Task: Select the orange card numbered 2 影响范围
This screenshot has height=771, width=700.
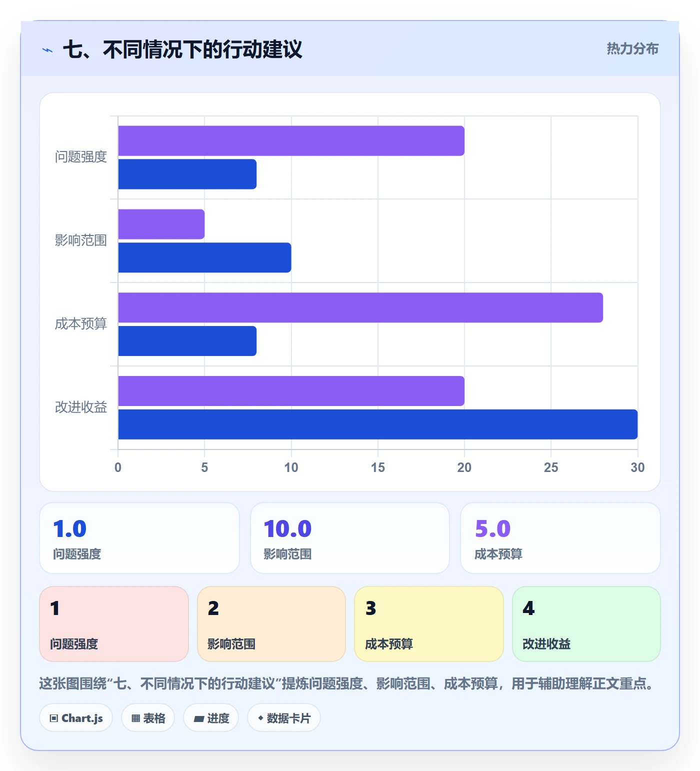Action: [271, 624]
